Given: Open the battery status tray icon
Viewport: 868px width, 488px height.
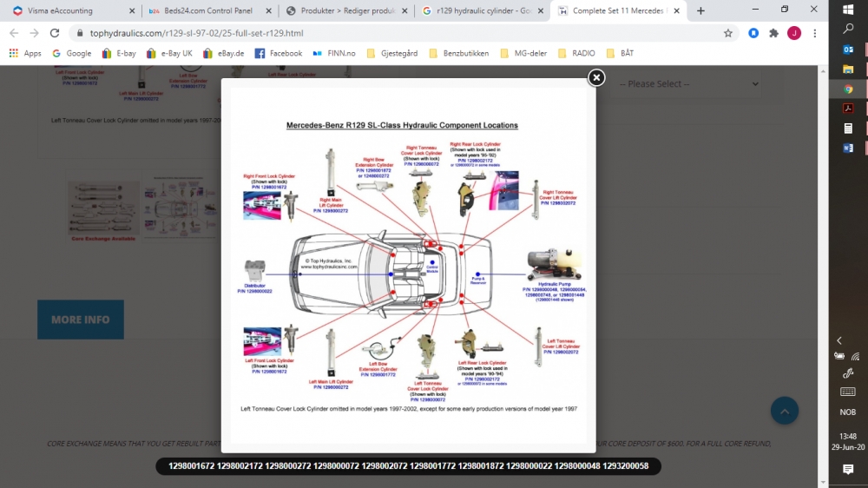Looking at the screenshot, I should click(839, 356).
